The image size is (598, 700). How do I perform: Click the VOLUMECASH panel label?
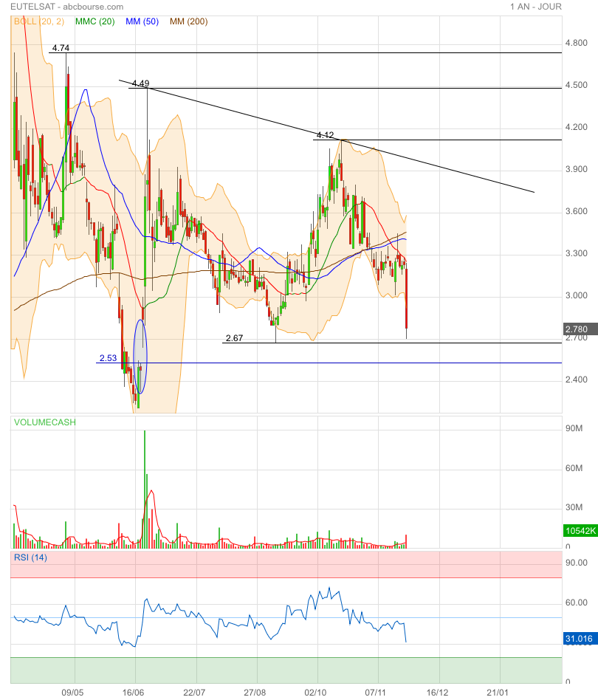pyautogui.click(x=44, y=422)
